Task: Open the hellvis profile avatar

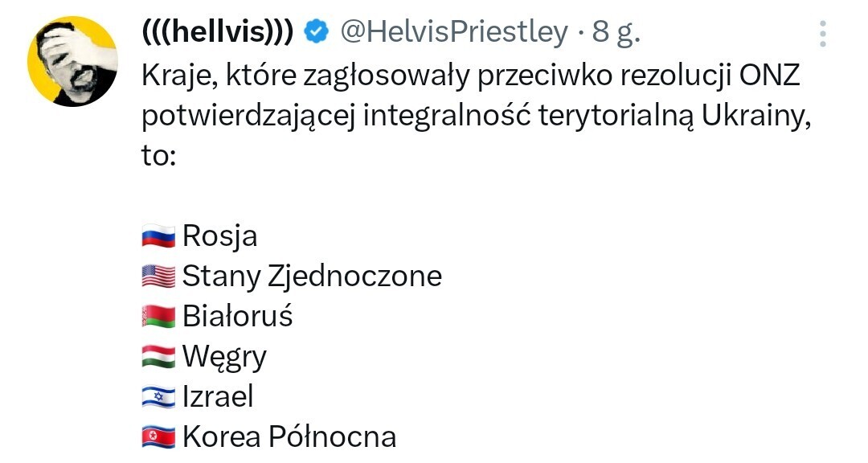Action: 72,61
